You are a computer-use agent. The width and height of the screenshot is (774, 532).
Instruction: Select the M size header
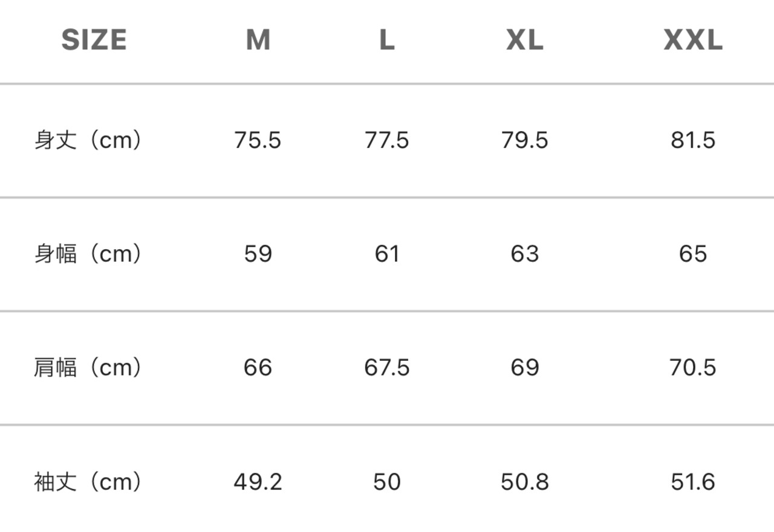click(258, 40)
